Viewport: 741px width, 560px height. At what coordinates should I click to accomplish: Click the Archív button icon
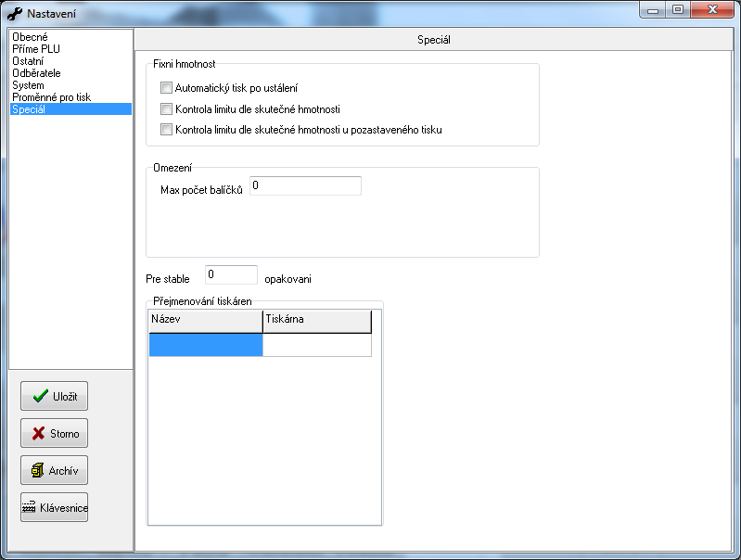(x=38, y=470)
